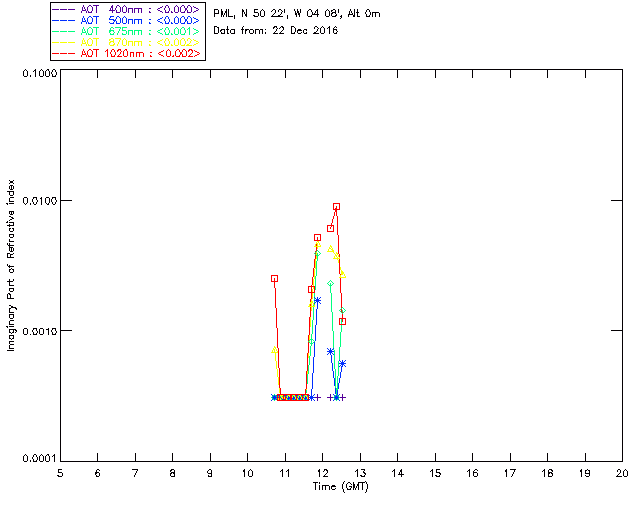This screenshot has height=512, width=640.
Task: Click the x-axis tick label 6
Action: point(98,473)
